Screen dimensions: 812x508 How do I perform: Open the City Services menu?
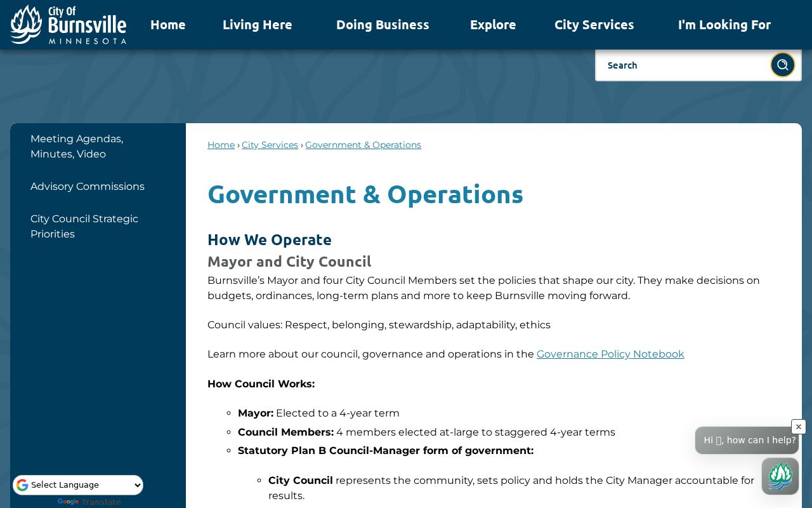click(x=594, y=25)
